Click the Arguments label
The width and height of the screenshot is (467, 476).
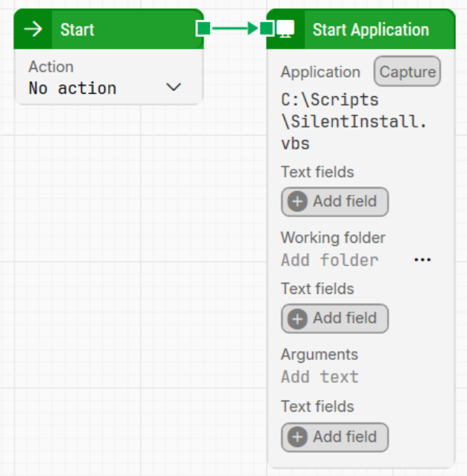320,355
